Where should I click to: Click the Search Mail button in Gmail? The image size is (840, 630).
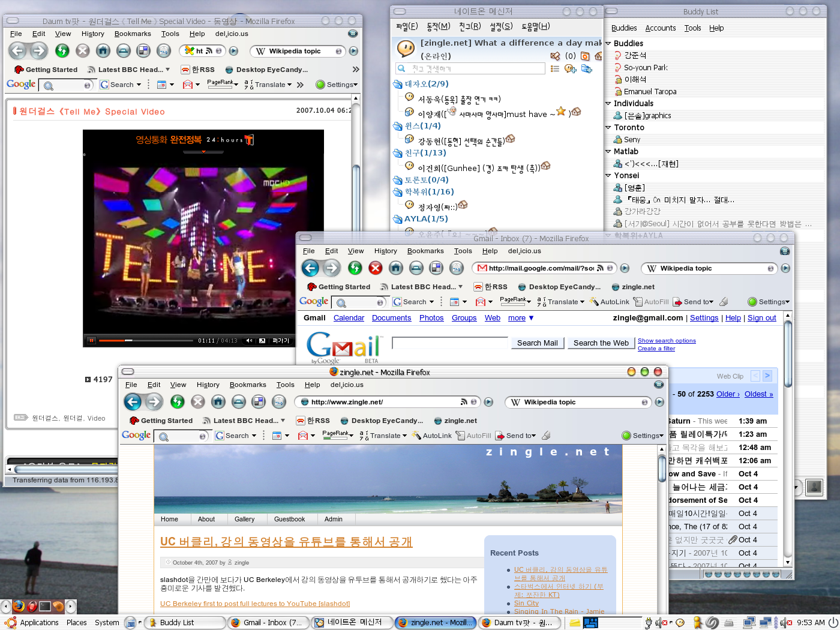(x=538, y=343)
